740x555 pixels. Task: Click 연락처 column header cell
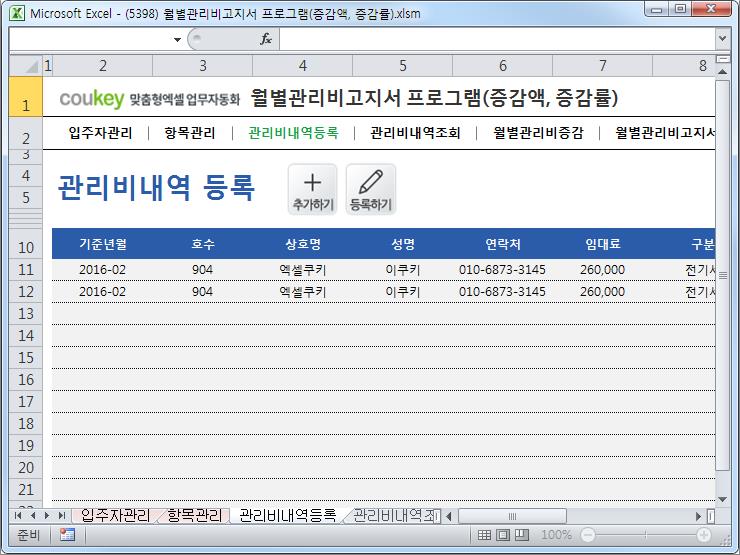pyautogui.click(x=503, y=244)
